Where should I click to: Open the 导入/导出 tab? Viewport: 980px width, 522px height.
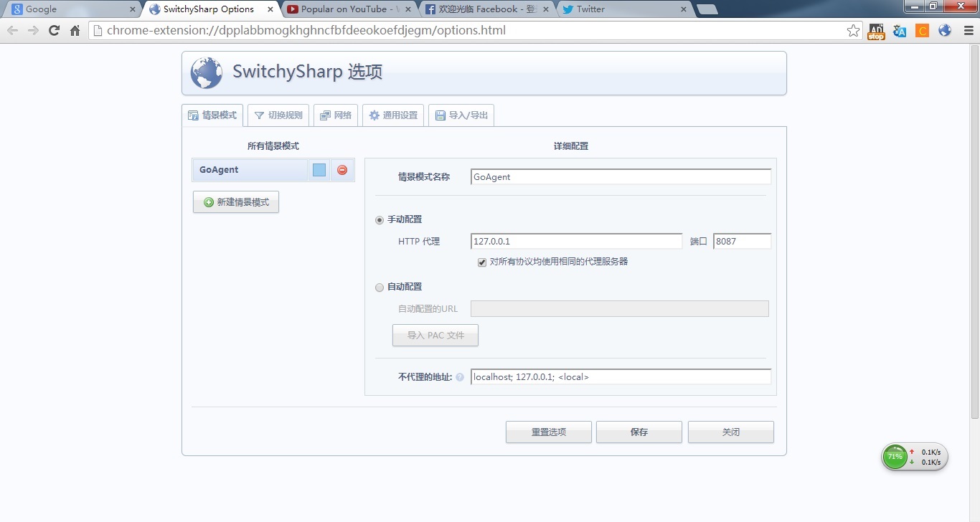coord(461,115)
